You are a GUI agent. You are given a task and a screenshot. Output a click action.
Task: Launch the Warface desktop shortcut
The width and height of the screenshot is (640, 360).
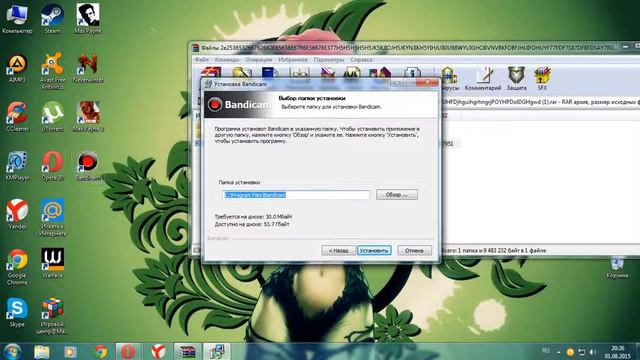[52, 264]
